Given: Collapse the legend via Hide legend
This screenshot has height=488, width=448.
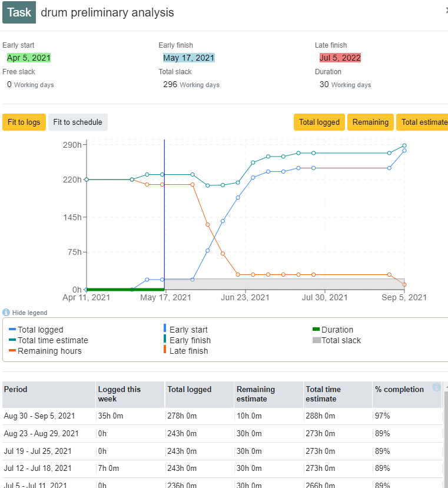Looking at the screenshot, I should 29,313.
